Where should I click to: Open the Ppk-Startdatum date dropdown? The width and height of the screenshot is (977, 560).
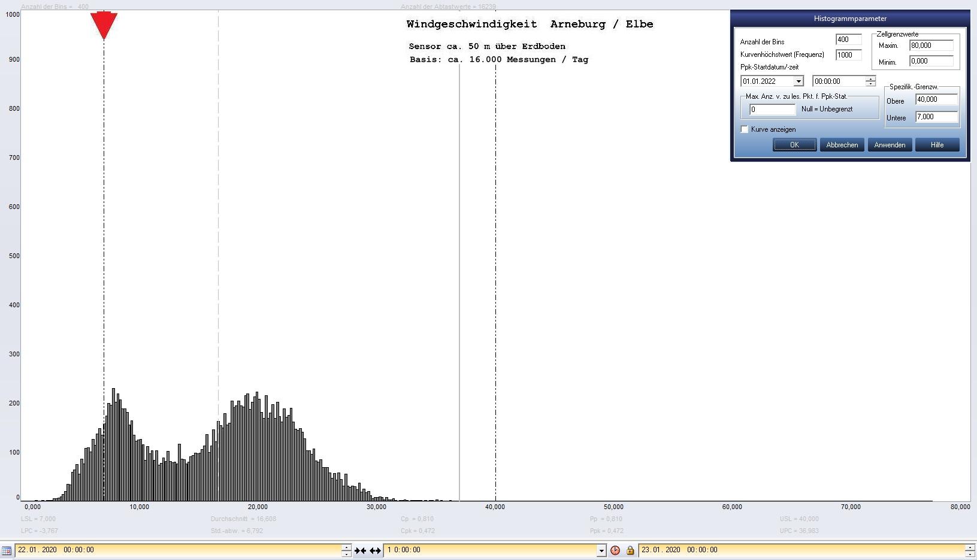pos(798,81)
